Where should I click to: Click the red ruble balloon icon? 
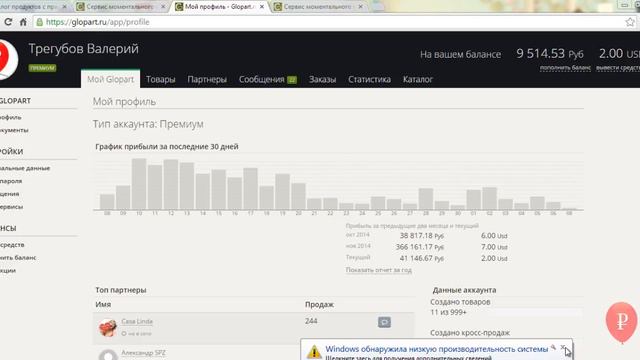click(x=621, y=321)
